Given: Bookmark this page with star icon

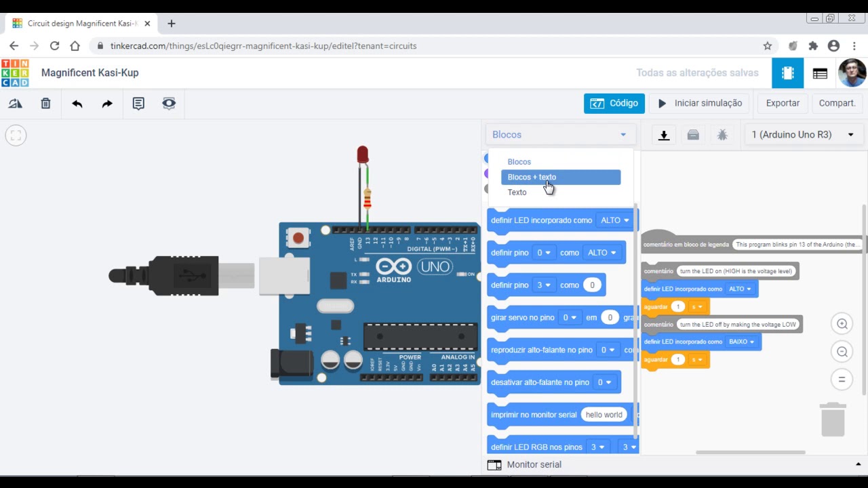Looking at the screenshot, I should tap(768, 46).
